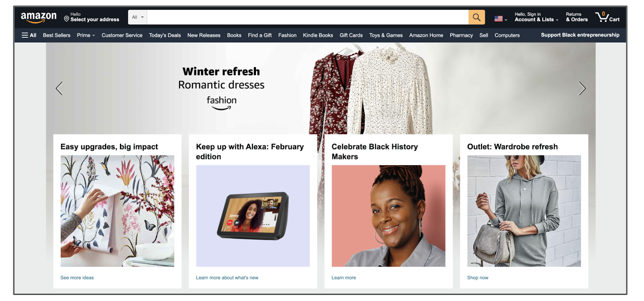The height and width of the screenshot is (301, 644).
Task: Open Returns & Orders
Action: (576, 17)
